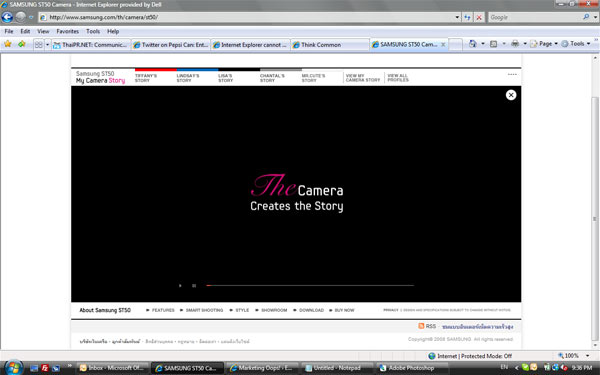Open the View menu
600x375 pixels.
(x=43, y=31)
